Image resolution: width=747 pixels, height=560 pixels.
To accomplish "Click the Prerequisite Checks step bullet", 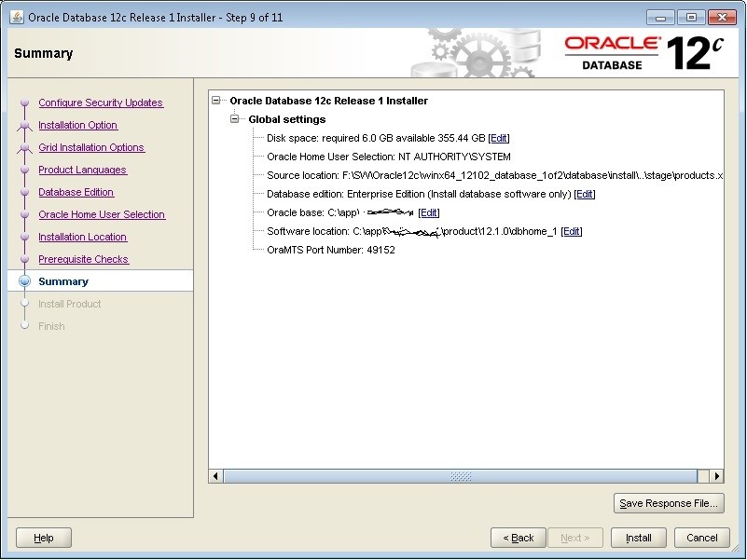I will pyautogui.click(x=25, y=259).
